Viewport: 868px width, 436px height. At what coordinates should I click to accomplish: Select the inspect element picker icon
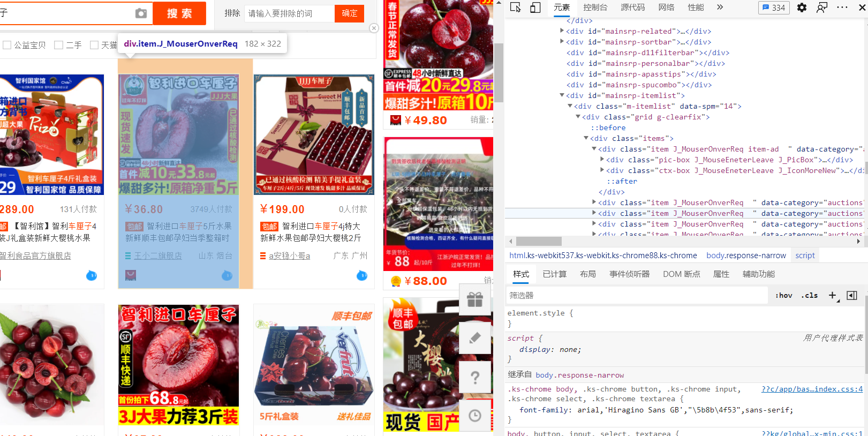516,7
